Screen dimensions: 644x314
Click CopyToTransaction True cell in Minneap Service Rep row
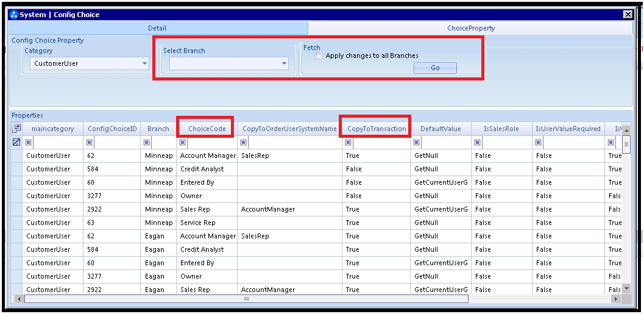(376, 223)
